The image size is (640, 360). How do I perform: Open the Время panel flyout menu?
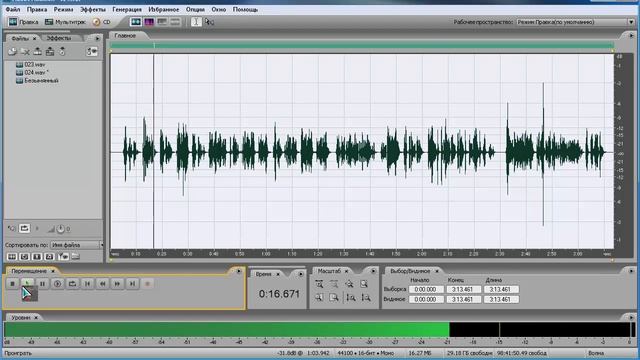(301, 274)
